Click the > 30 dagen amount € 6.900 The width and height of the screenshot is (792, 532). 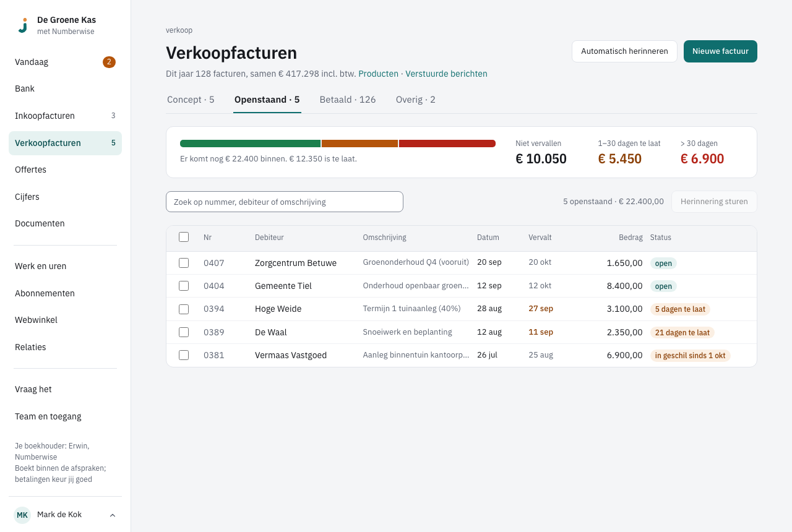coord(702,159)
